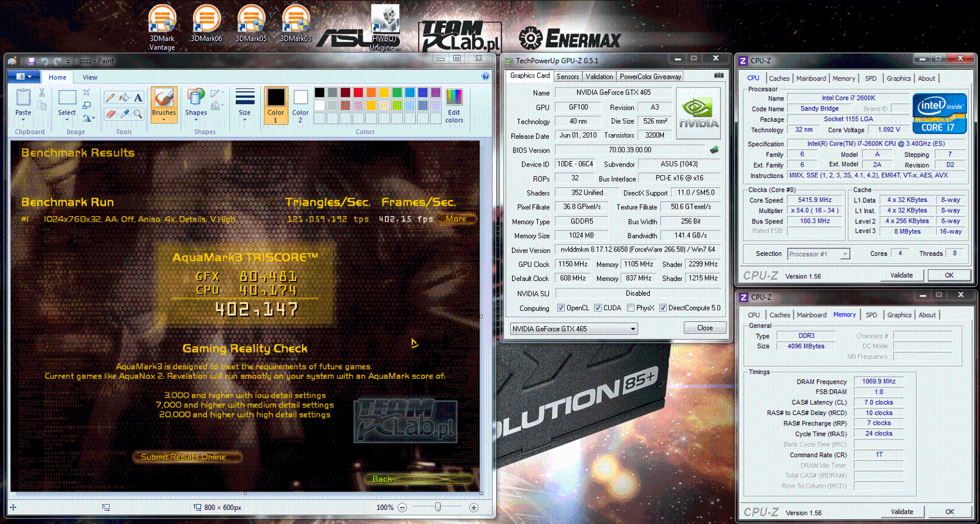Select the Text tool in Paint
This screenshot has width=980, height=524.
[138, 97]
